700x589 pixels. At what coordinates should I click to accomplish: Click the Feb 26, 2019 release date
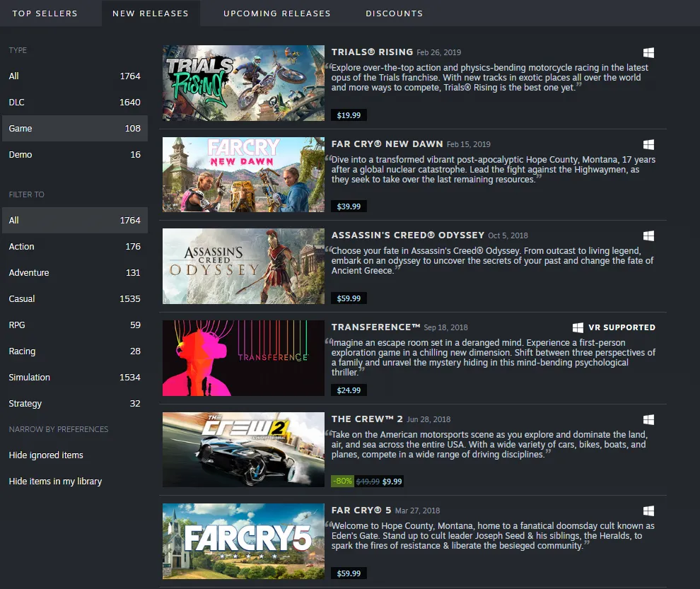(x=439, y=53)
